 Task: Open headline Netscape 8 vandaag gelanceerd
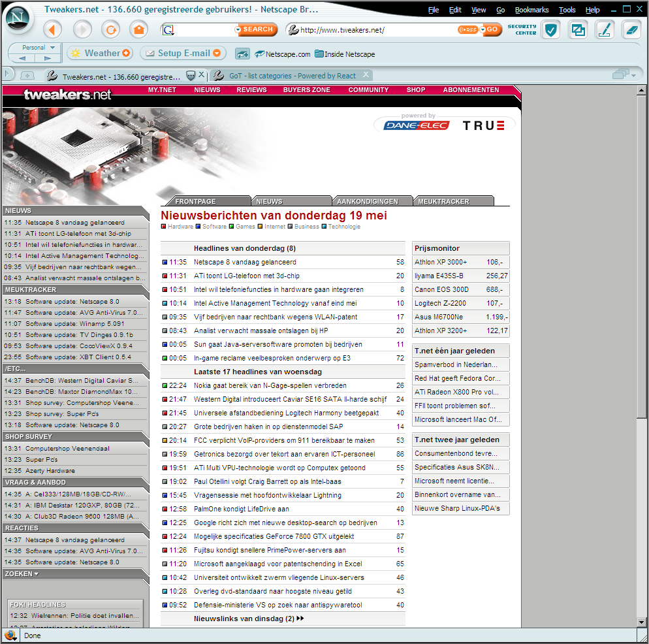pos(245,262)
